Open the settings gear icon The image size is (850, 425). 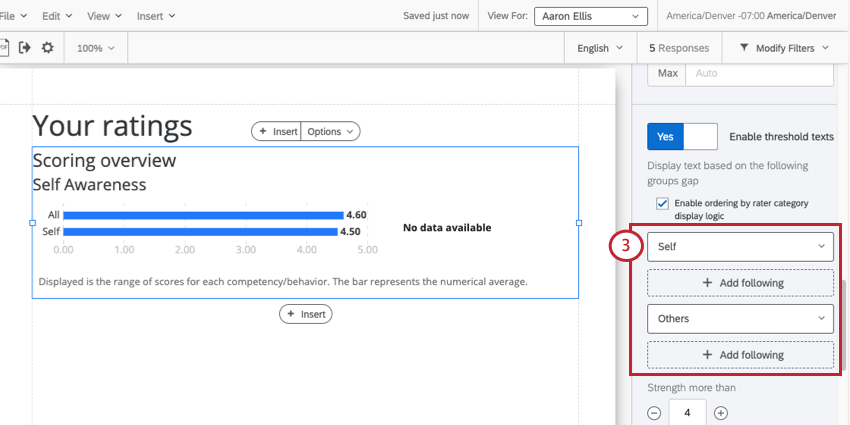click(x=48, y=48)
